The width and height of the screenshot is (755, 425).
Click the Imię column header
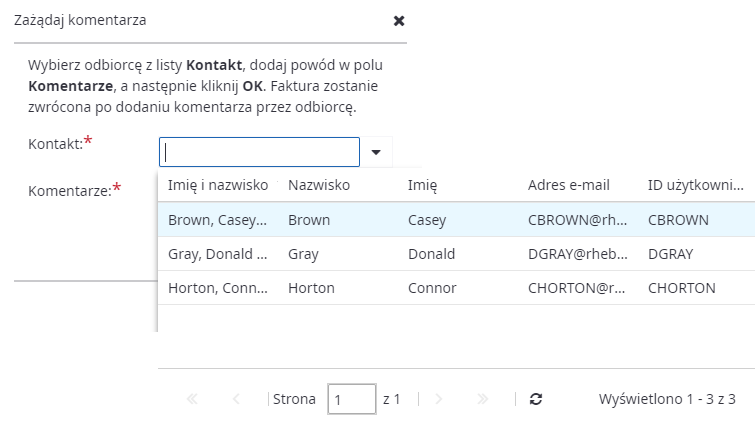tap(423, 185)
